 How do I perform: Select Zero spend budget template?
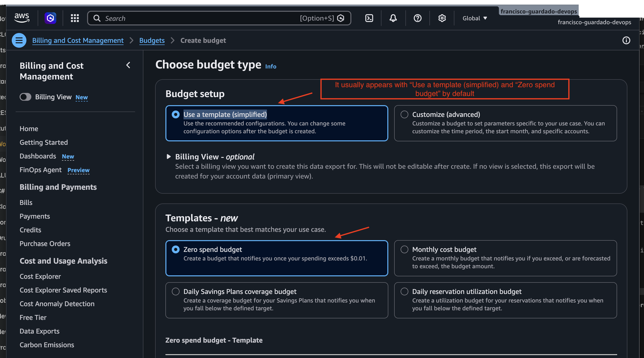[175, 249]
